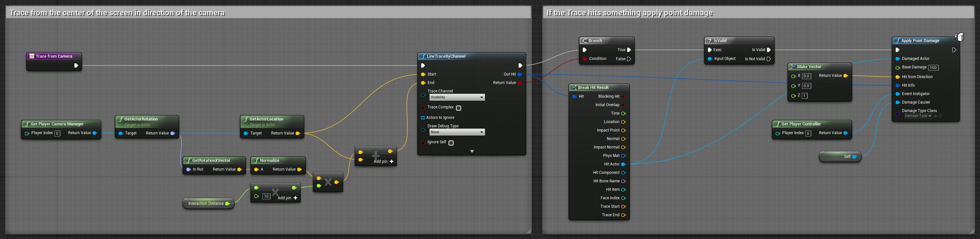Screen dimensions: 980x239
Task: Expand LineTraceByChannel advanced pins arrow
Action: [x=472, y=152]
